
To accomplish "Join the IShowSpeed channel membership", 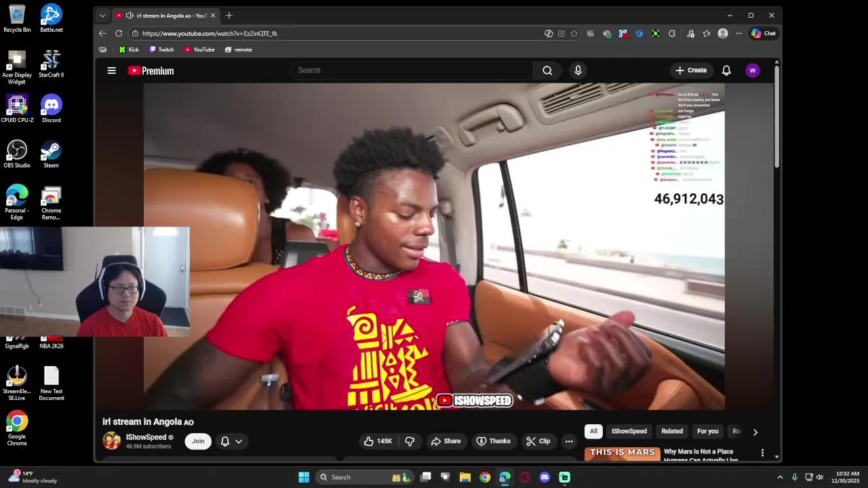I will (198, 441).
